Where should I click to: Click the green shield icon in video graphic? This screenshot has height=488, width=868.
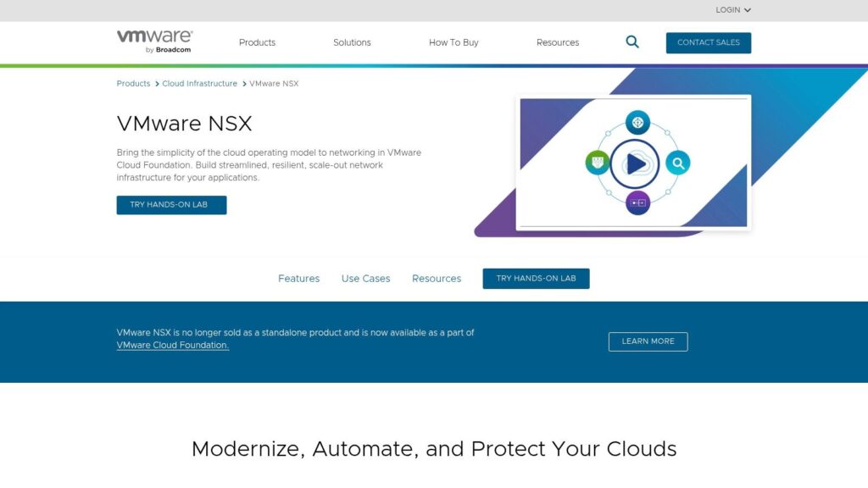pyautogui.click(x=598, y=162)
